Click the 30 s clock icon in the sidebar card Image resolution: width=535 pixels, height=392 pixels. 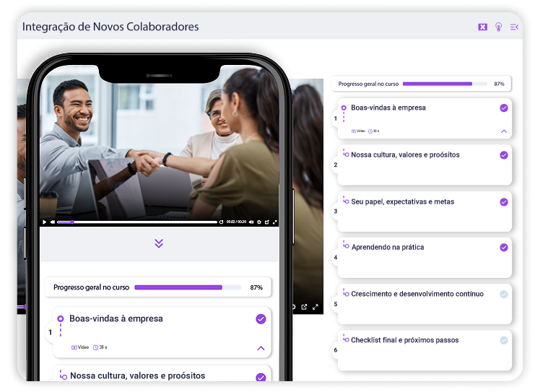click(x=370, y=131)
